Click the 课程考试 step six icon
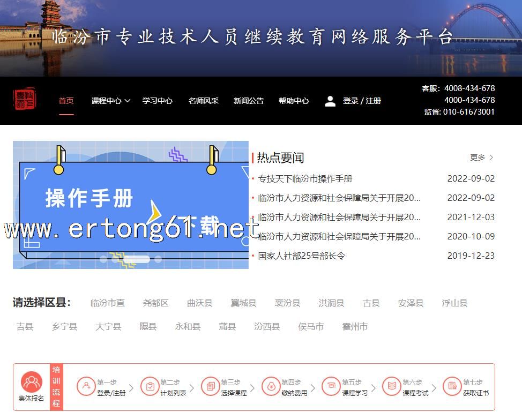The width and height of the screenshot is (522, 420). [x=392, y=386]
